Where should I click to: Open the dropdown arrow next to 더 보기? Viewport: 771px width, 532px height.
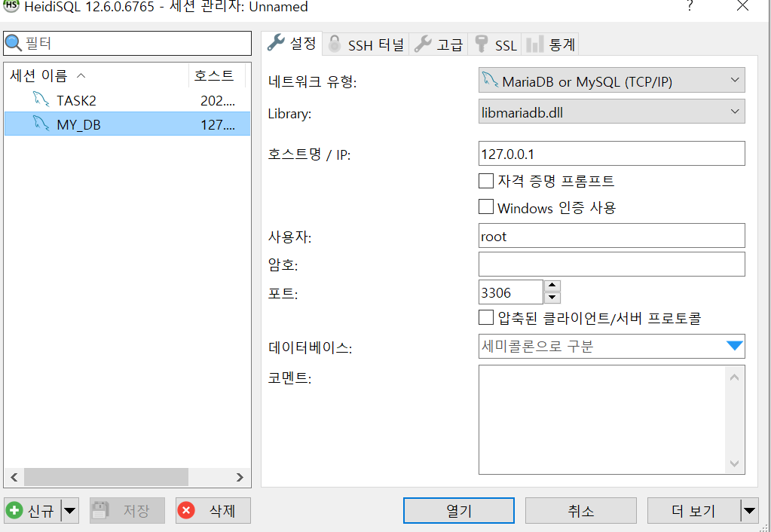[x=749, y=511]
